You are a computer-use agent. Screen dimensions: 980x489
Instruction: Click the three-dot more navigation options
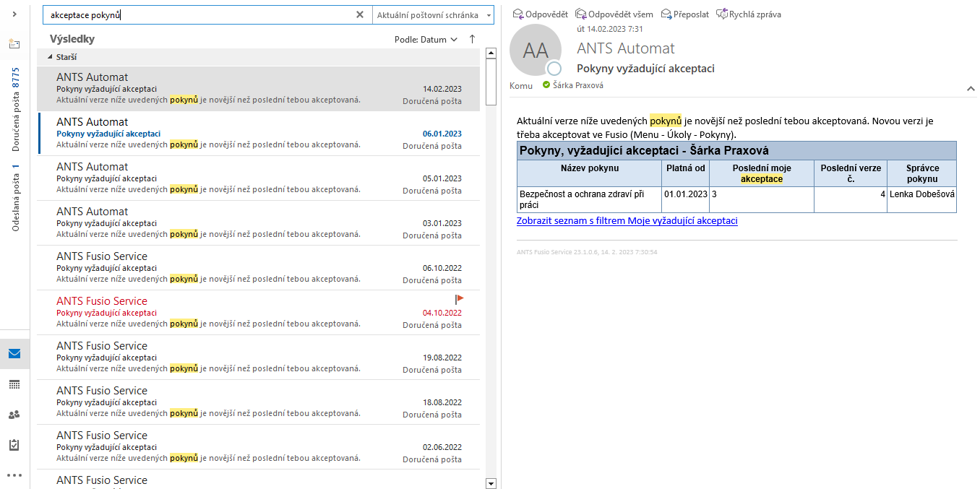click(x=14, y=475)
